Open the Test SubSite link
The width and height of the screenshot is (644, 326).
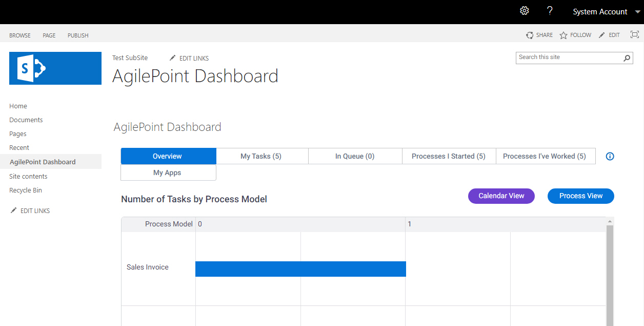130,58
